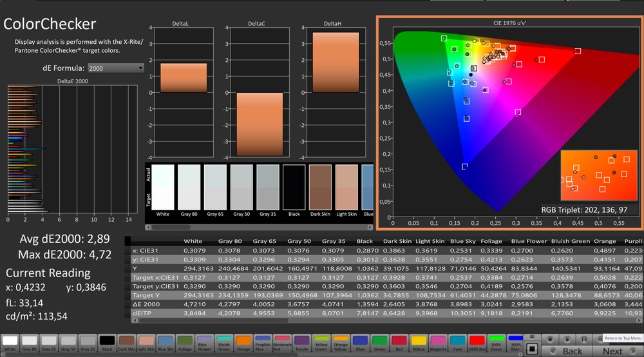Expand the up-arrow tab above the black square

point(532,337)
